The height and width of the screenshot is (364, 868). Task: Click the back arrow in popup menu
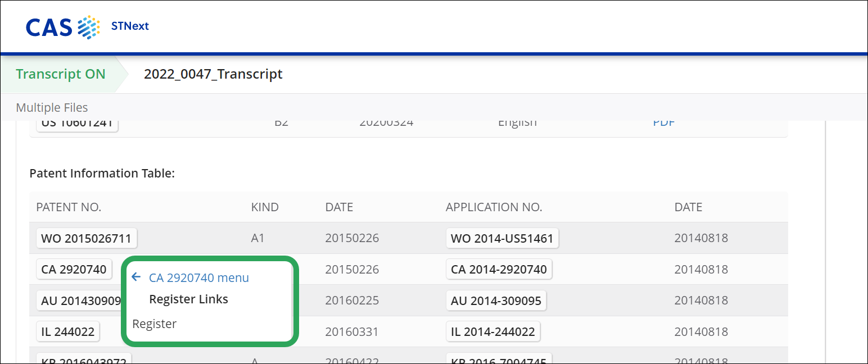point(135,277)
